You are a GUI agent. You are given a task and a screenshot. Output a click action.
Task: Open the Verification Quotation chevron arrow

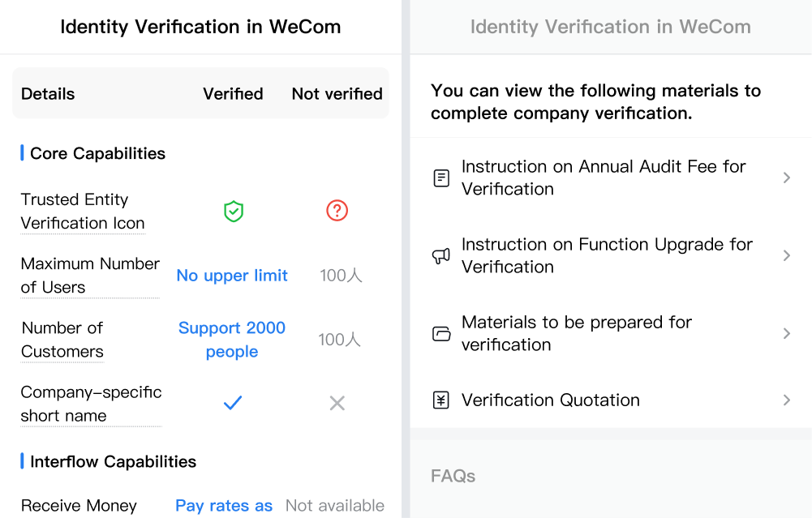click(787, 400)
